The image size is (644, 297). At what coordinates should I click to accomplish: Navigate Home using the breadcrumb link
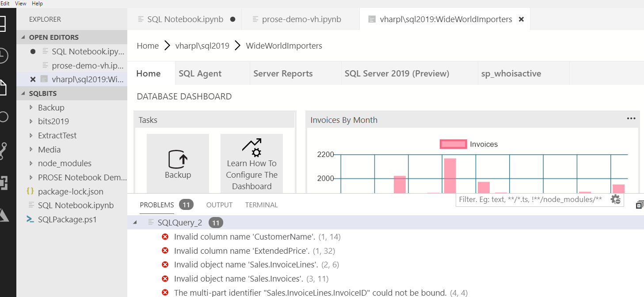147,46
